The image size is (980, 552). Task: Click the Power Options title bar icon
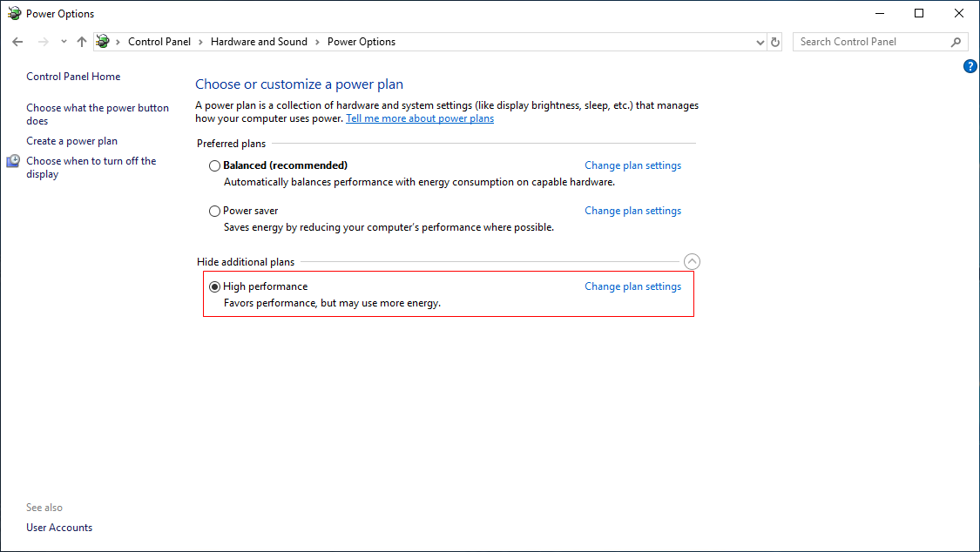pos(14,14)
